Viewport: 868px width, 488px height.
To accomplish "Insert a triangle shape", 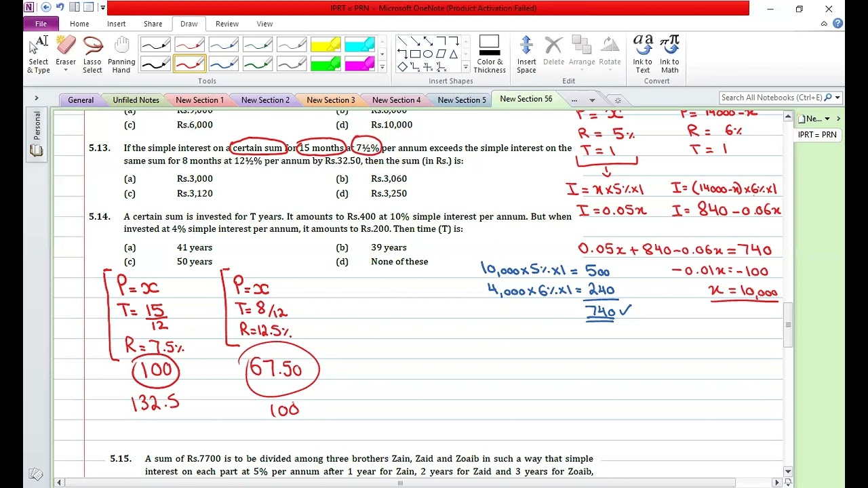I will tap(454, 54).
